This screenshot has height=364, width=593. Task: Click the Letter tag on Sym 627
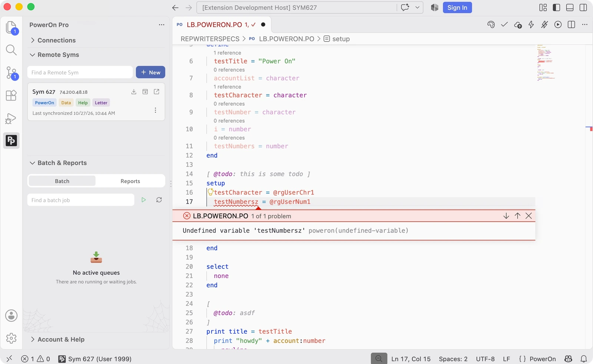tap(101, 103)
